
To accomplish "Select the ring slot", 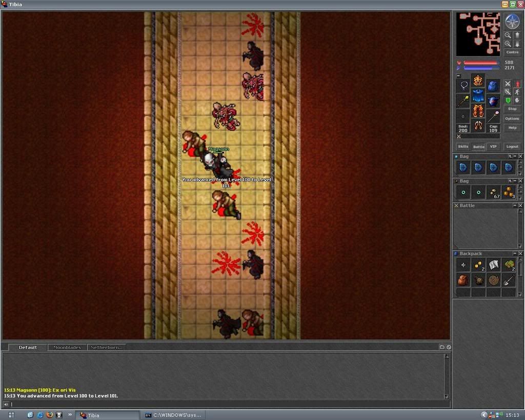I will coord(463,116).
